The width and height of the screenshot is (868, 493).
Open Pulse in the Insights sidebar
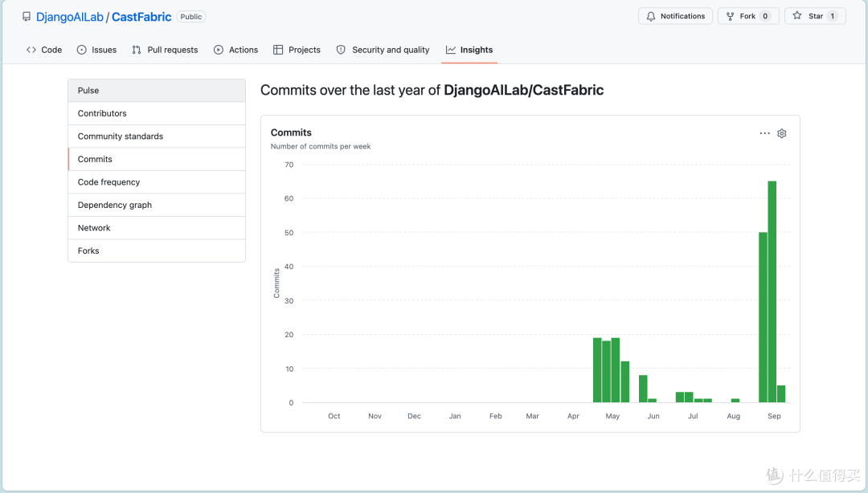[x=157, y=90]
